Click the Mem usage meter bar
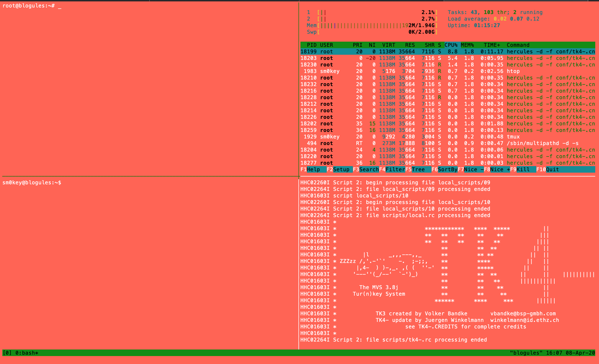Image resolution: width=599 pixels, height=364 pixels. click(372, 25)
